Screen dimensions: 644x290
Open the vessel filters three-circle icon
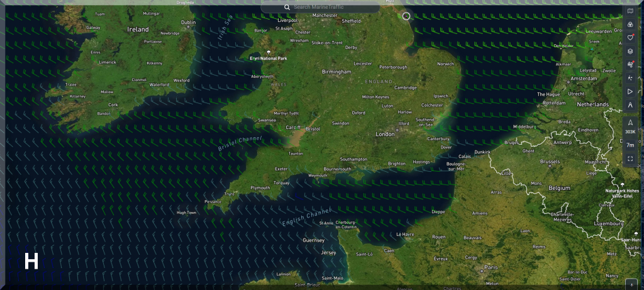[x=630, y=24]
